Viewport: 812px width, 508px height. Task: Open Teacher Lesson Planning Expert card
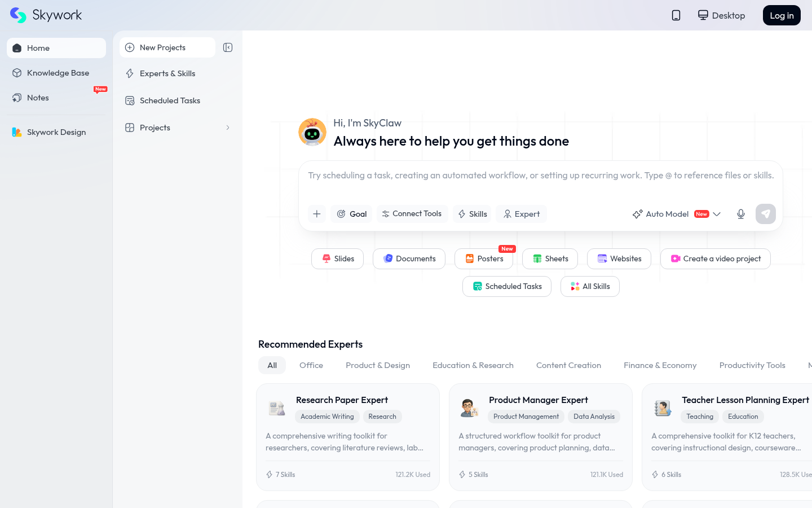coord(727,437)
